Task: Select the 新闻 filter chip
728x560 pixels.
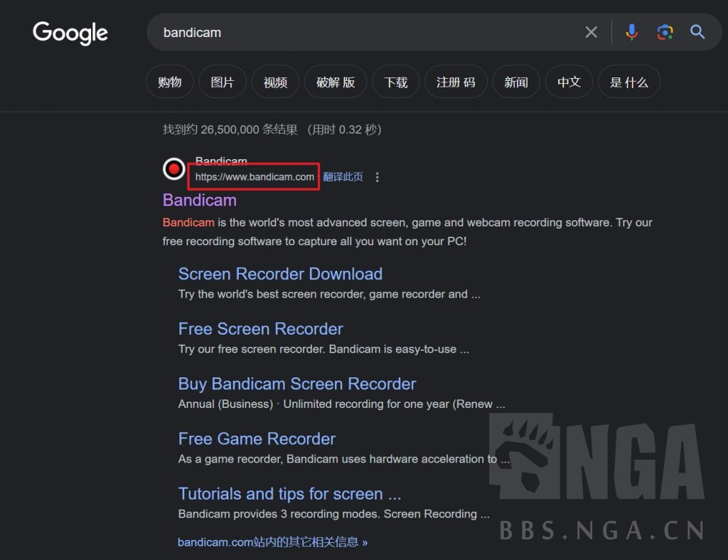Action: point(516,82)
